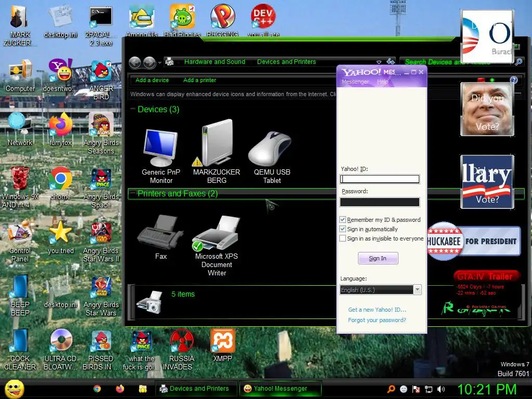Open the Bad Piggies desktop shortcut
The image size is (532, 399).
point(182,20)
